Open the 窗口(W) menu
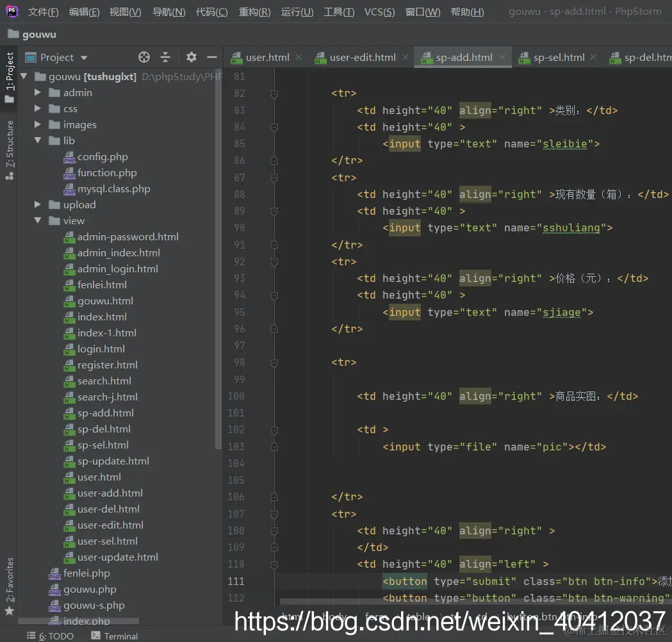Viewport: 672px width, 642px height. 423,12
